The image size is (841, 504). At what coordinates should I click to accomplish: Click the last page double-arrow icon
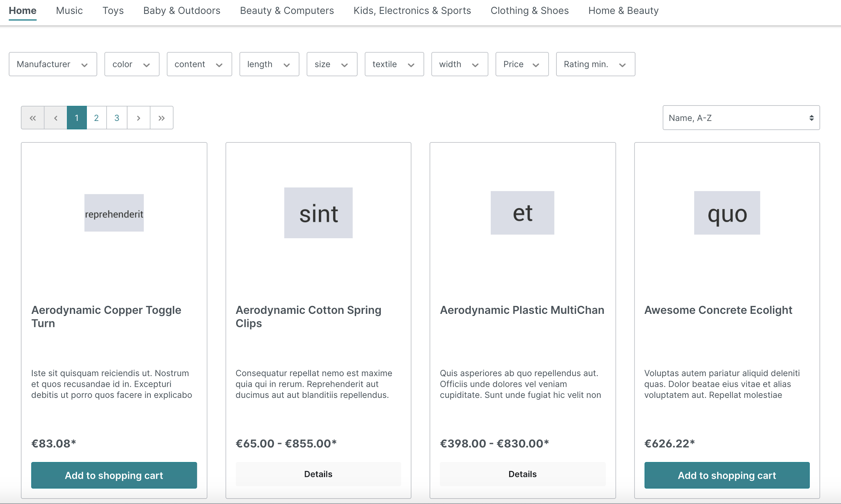pyautogui.click(x=161, y=118)
